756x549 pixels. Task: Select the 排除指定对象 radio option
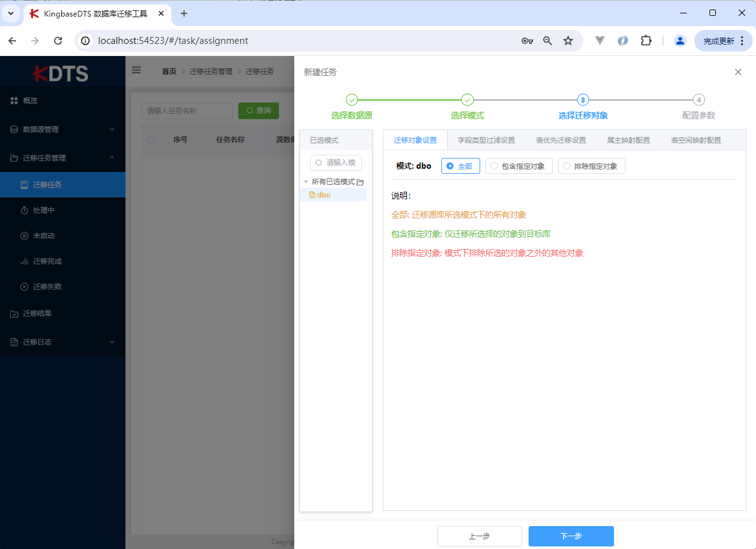pyautogui.click(x=591, y=166)
